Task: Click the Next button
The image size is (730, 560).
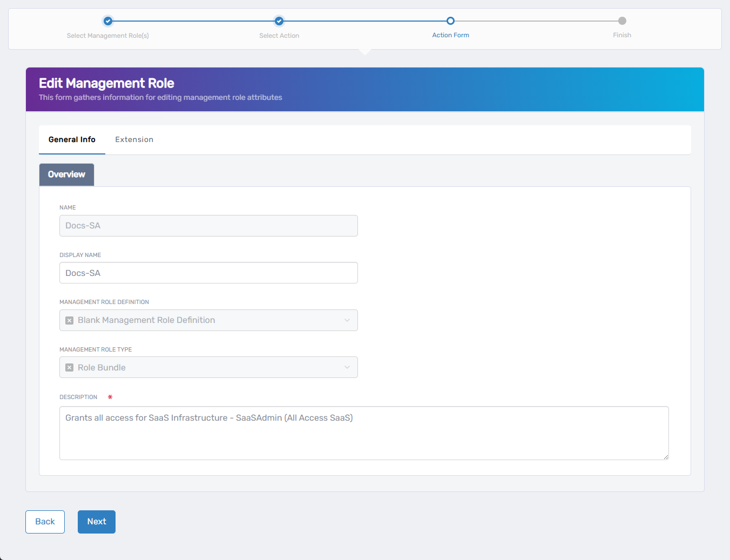Action: click(x=96, y=521)
